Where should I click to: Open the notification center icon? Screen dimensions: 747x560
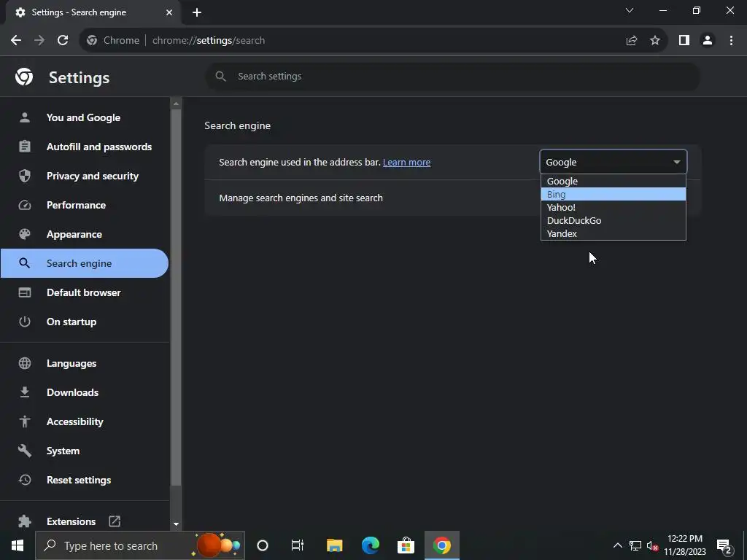pos(724,546)
